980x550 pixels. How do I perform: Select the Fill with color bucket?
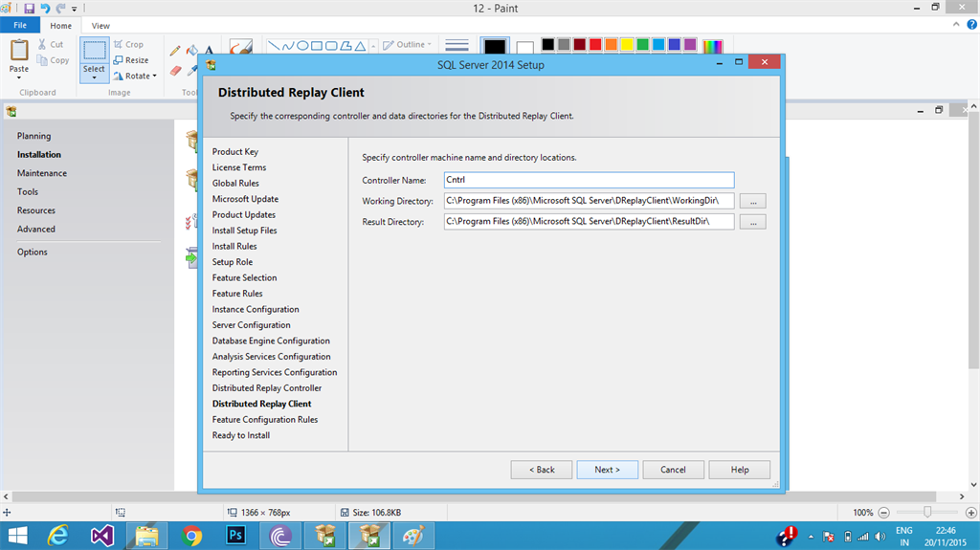pyautogui.click(x=192, y=50)
